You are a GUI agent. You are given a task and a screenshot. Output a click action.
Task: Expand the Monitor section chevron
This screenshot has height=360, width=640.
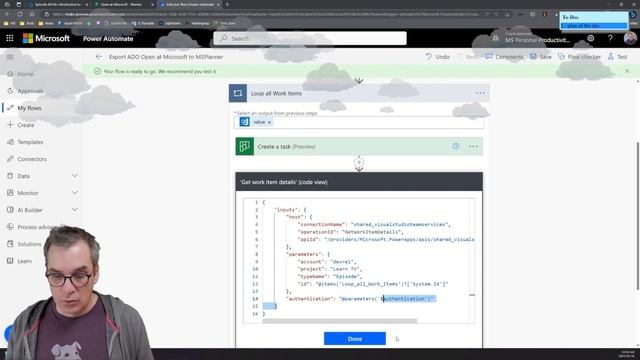click(75, 193)
